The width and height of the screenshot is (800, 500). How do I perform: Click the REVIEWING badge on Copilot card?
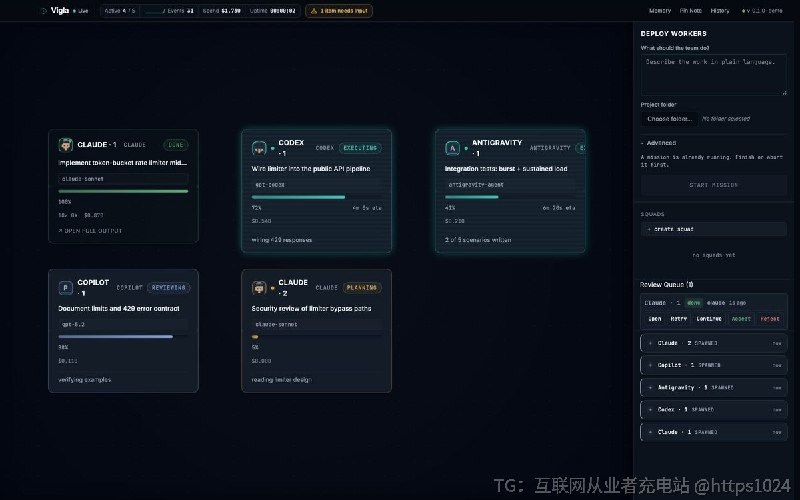pyautogui.click(x=168, y=288)
